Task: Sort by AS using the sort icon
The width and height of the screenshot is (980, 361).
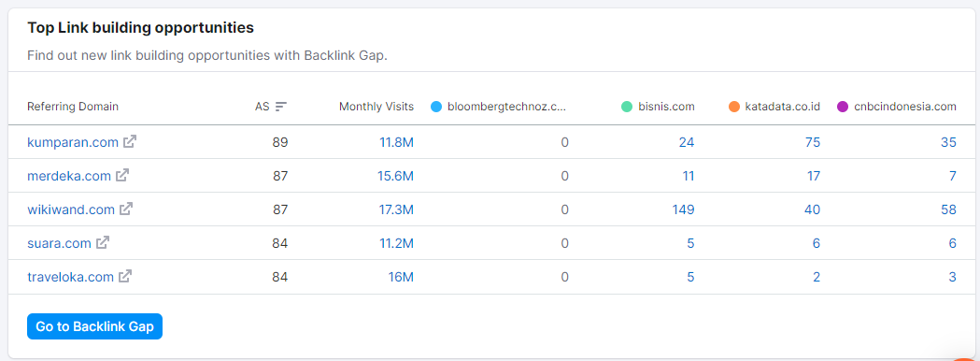Action: (x=281, y=107)
